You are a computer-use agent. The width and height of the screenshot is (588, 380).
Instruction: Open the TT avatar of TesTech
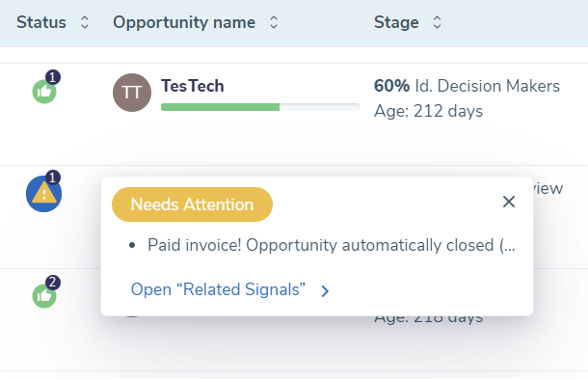coord(132,93)
